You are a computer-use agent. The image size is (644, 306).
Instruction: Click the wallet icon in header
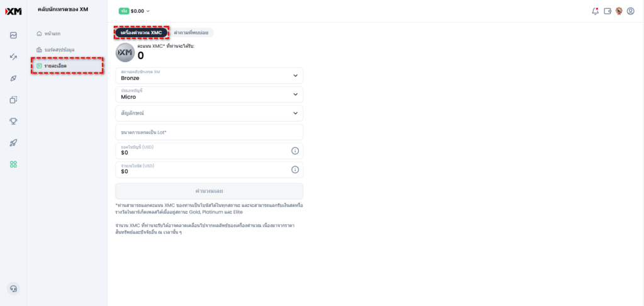point(608,11)
